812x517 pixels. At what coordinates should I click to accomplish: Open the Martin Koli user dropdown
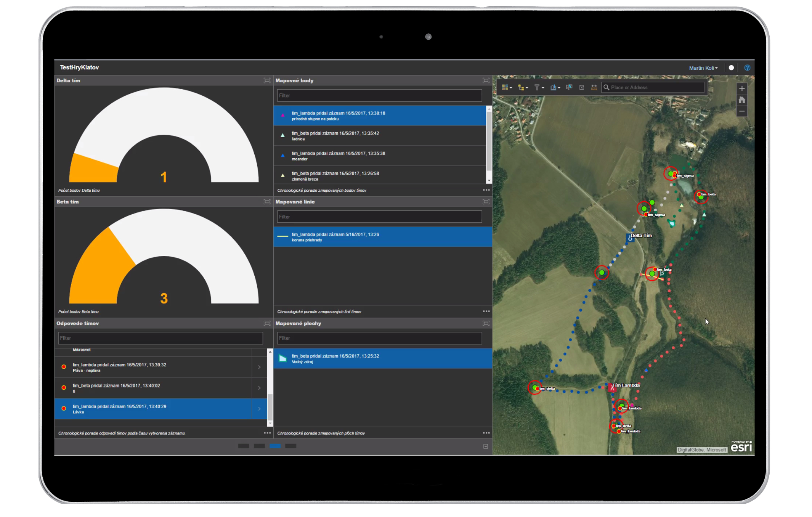[x=703, y=68]
